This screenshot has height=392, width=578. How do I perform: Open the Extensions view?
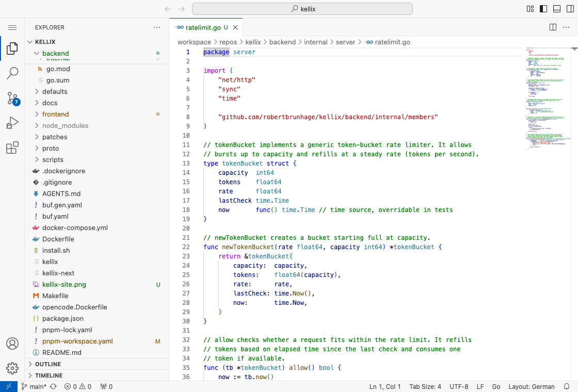[x=12, y=148]
